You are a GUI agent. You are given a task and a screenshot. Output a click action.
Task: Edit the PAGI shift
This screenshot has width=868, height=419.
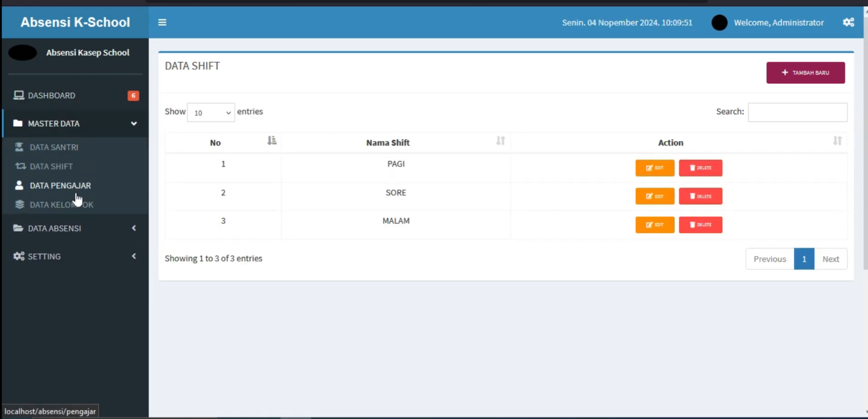tap(655, 168)
